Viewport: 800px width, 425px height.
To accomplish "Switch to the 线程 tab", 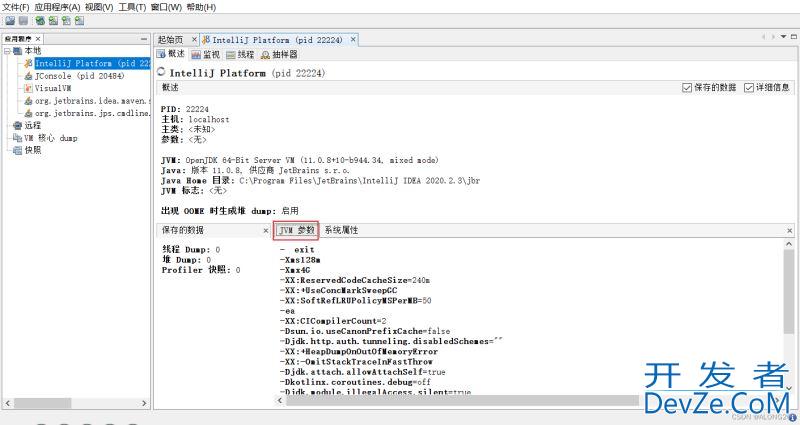I will coord(240,54).
